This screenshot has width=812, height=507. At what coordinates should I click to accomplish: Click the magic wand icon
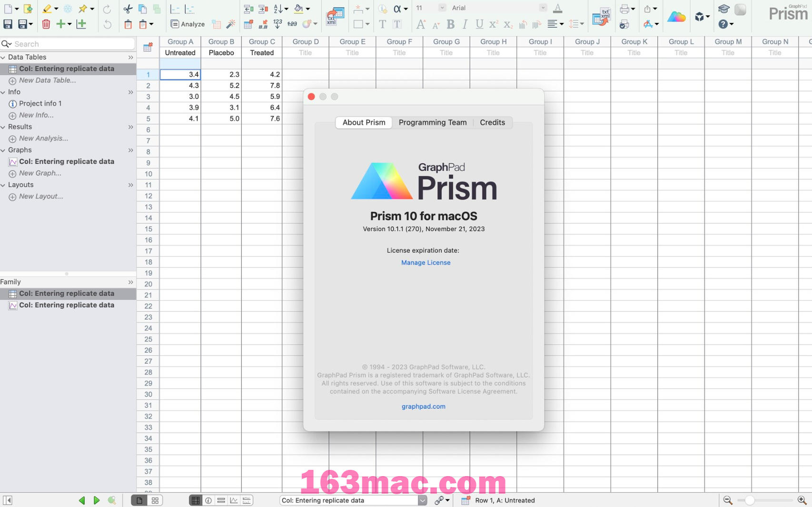[231, 24]
